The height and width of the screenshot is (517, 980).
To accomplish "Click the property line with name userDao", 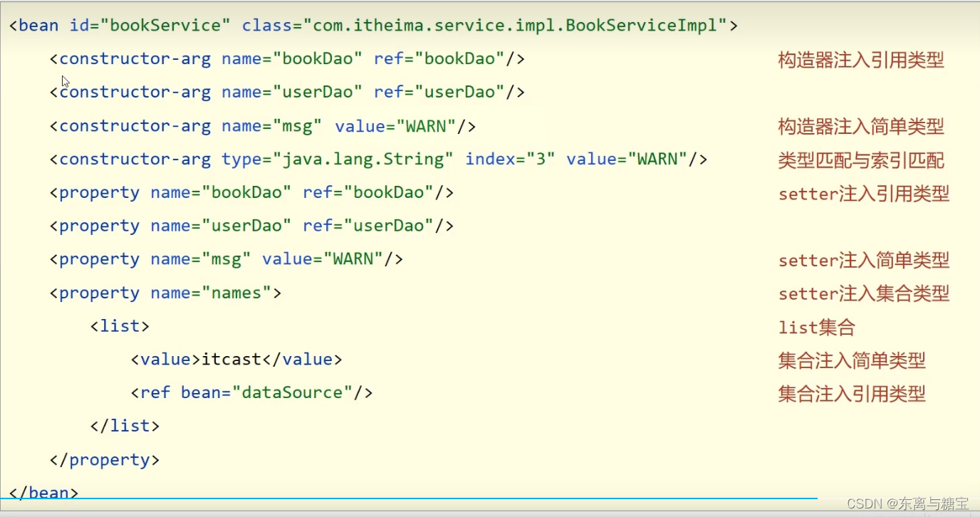I will [x=251, y=226].
